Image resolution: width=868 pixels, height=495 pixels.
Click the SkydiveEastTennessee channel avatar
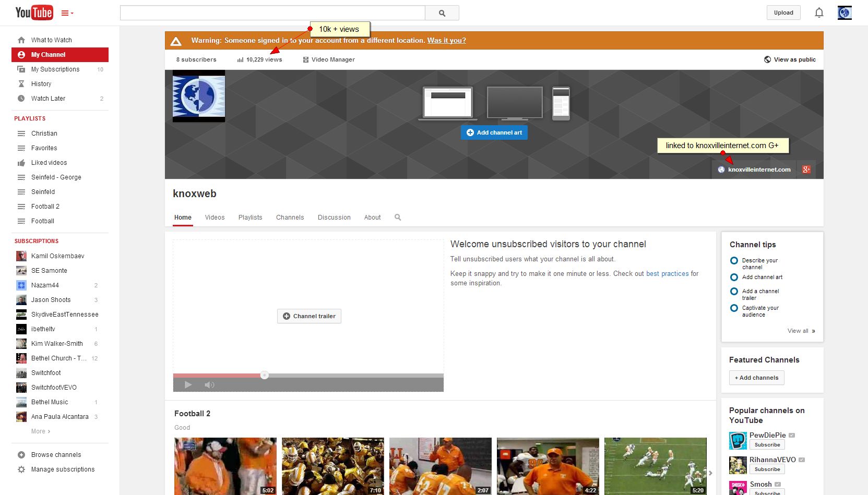pyautogui.click(x=21, y=315)
